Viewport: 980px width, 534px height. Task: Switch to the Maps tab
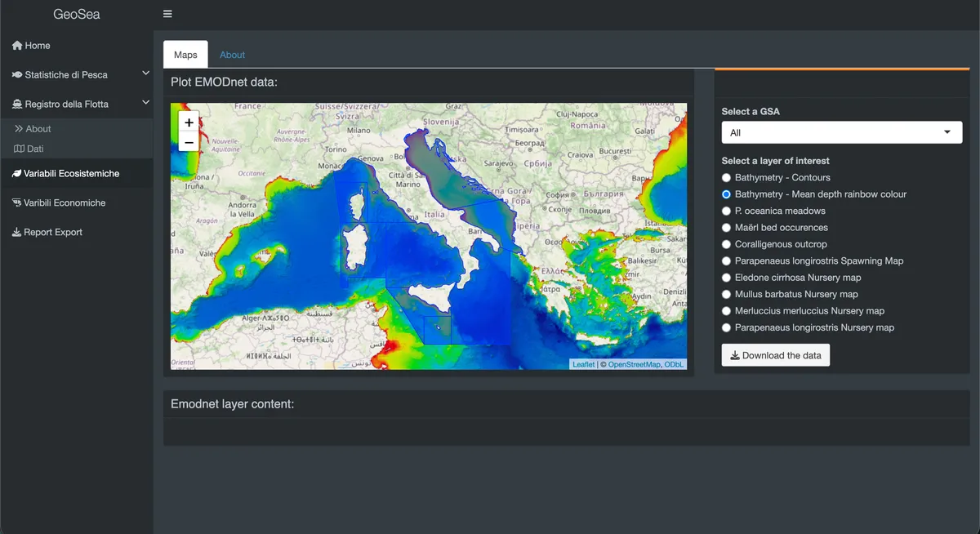[x=185, y=55]
